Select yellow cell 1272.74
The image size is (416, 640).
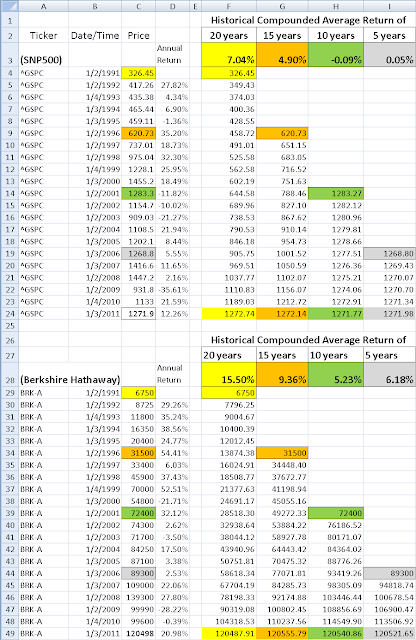229,314
